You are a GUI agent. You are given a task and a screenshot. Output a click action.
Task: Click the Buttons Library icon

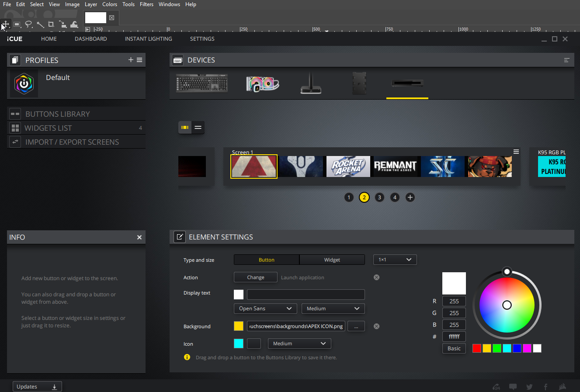(14, 113)
